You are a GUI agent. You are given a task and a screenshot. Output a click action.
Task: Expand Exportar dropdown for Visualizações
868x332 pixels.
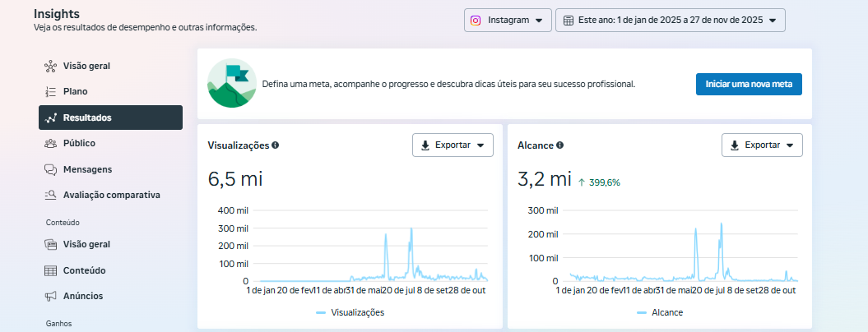click(x=452, y=145)
